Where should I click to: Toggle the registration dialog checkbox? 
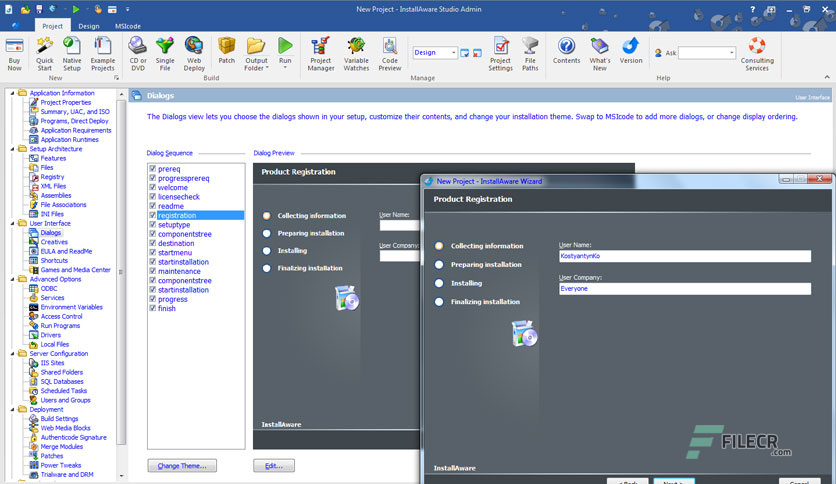tap(152, 215)
